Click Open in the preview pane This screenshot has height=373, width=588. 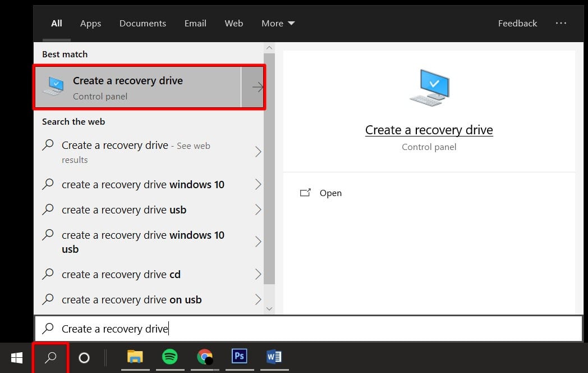(330, 193)
